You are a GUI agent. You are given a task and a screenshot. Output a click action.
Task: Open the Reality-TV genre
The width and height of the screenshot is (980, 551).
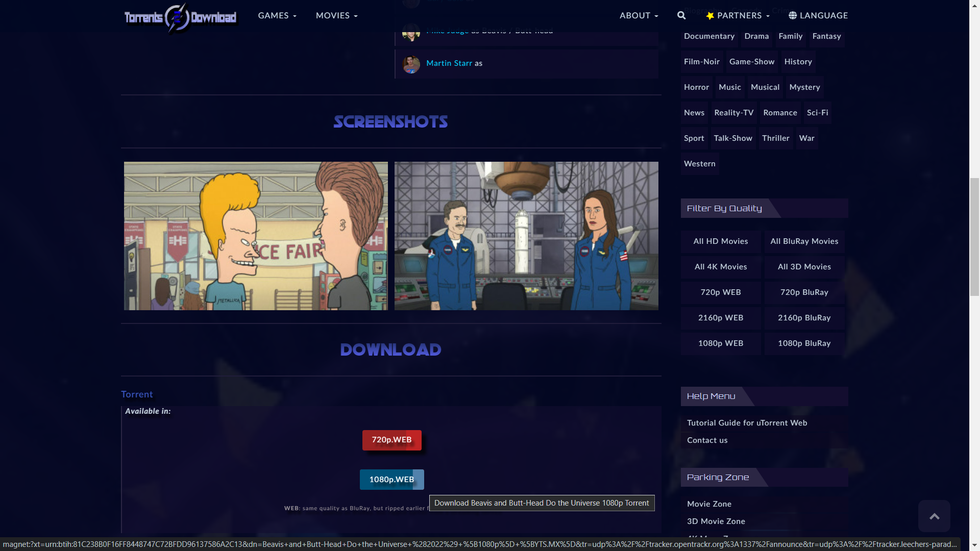(x=734, y=113)
